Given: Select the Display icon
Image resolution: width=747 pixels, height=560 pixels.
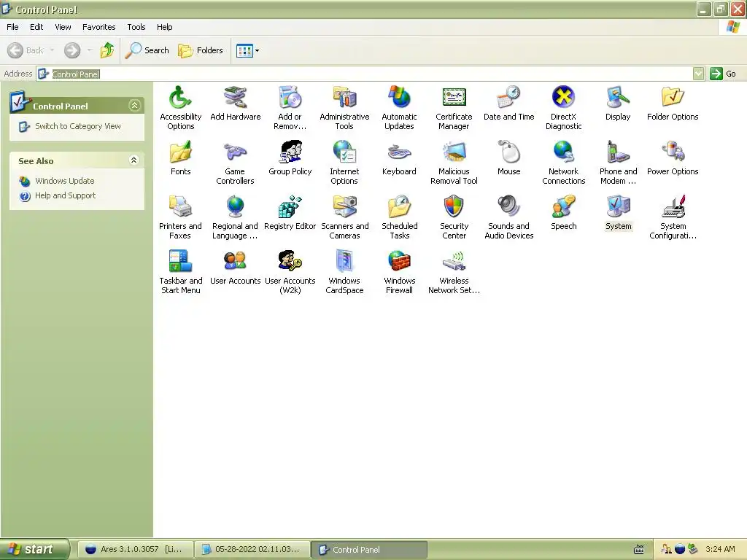Looking at the screenshot, I should pos(618,104).
